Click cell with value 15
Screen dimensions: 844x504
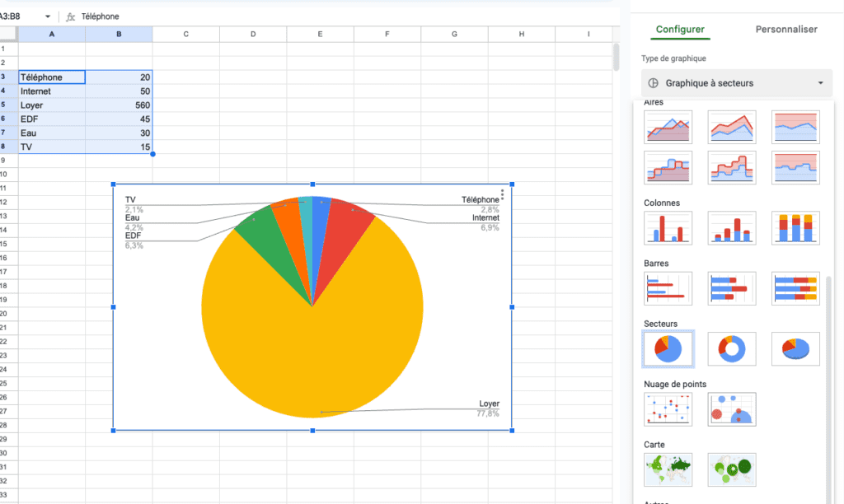[x=119, y=147]
